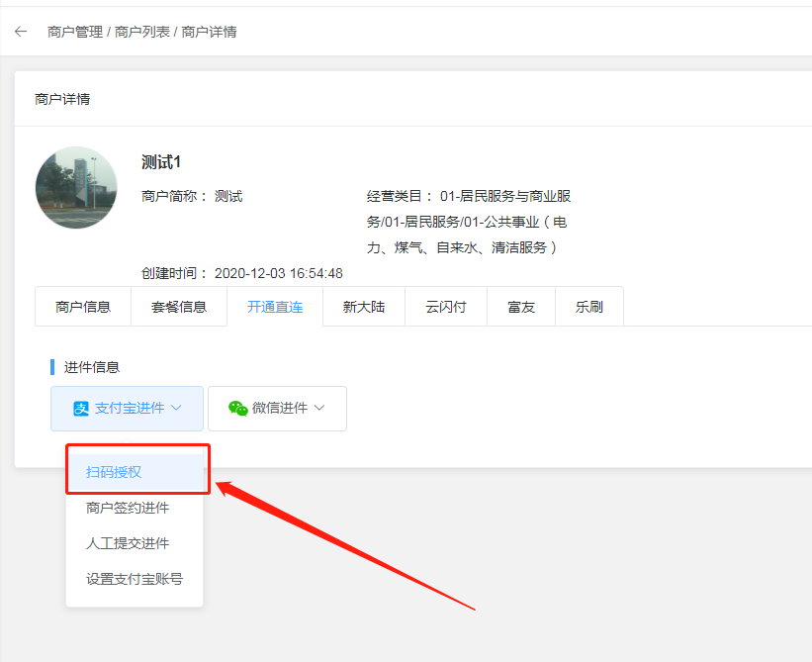
Task: Click the WeChat logo icon
Action: [237, 408]
